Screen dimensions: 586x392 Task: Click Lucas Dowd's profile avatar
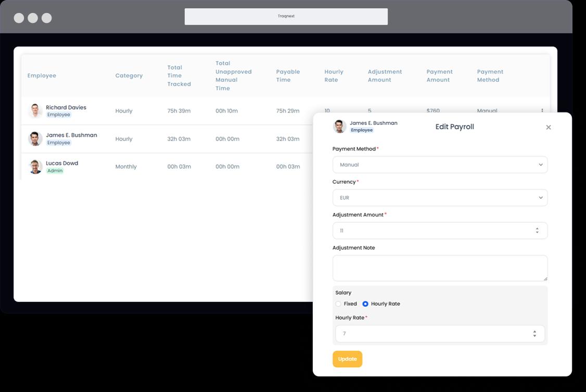pyautogui.click(x=35, y=167)
